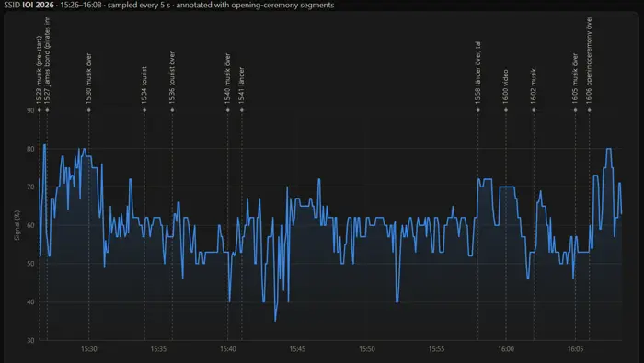Click the y-axis tick value 80
This screenshot has height=363, width=644.
click(x=30, y=149)
